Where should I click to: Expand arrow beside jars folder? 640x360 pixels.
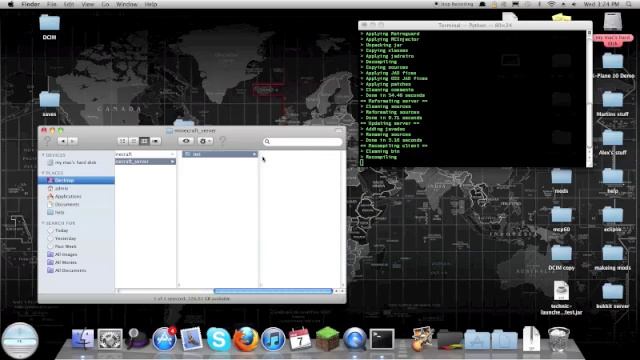tap(254, 154)
